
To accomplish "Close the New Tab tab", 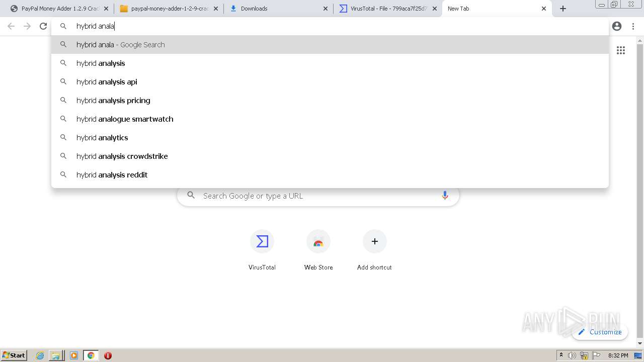I will tap(544, 9).
